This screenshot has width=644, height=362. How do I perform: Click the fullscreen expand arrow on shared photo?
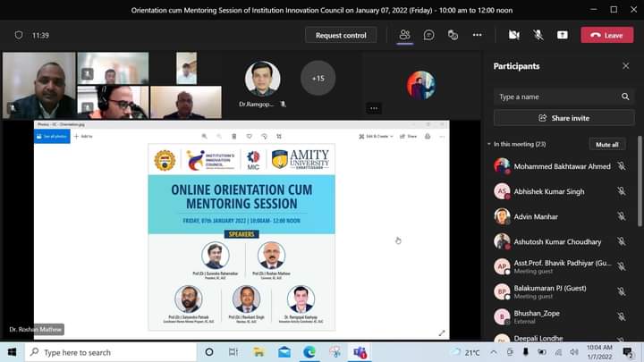pos(442,333)
